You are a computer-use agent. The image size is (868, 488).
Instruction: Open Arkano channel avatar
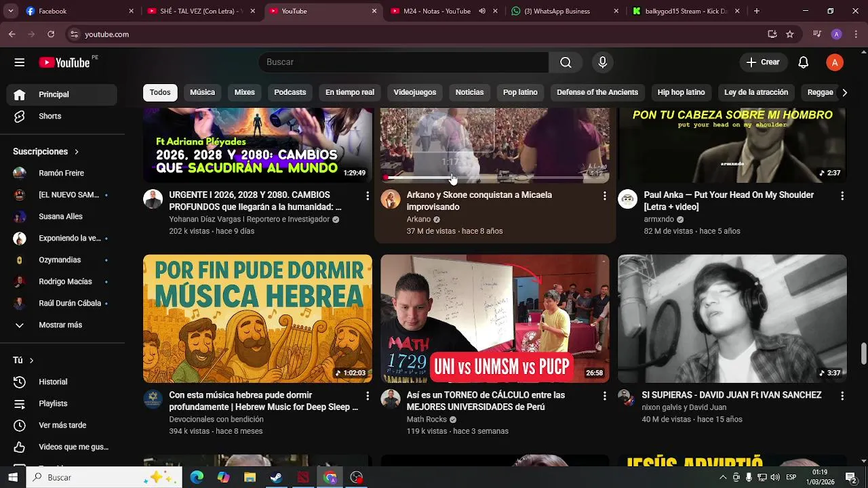[x=390, y=199]
